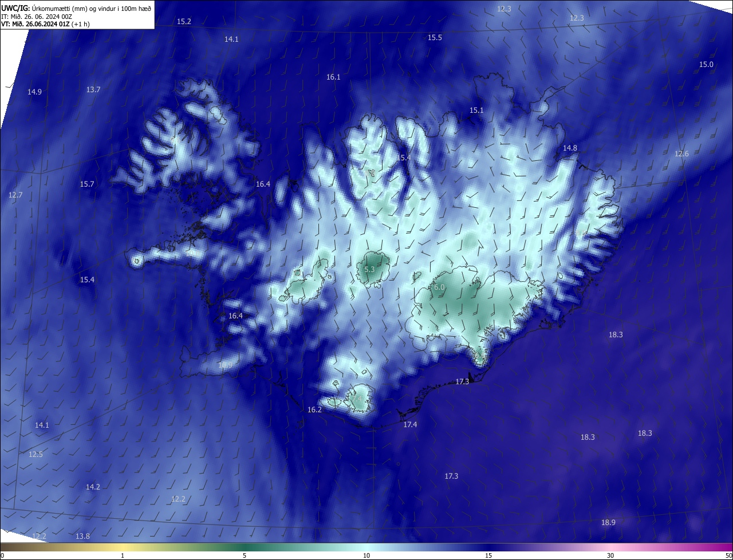The width and height of the screenshot is (733, 560).
Task: Click the color scale tick labeled 30
Action: [610, 555]
